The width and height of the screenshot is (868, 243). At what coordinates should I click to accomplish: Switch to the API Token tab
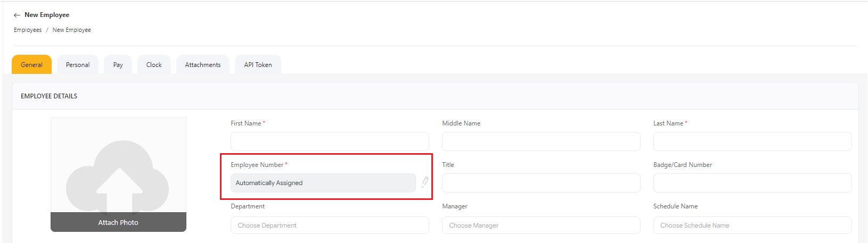258,65
